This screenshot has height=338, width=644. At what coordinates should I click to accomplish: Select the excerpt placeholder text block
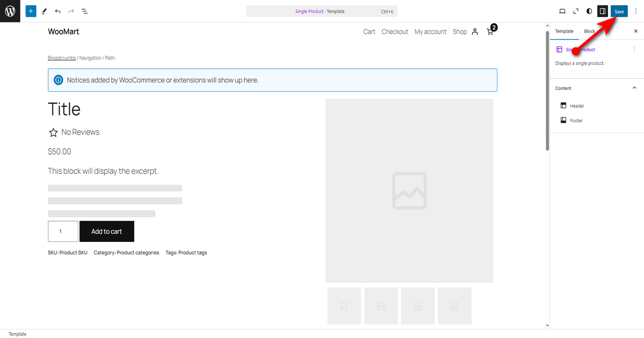pos(103,171)
